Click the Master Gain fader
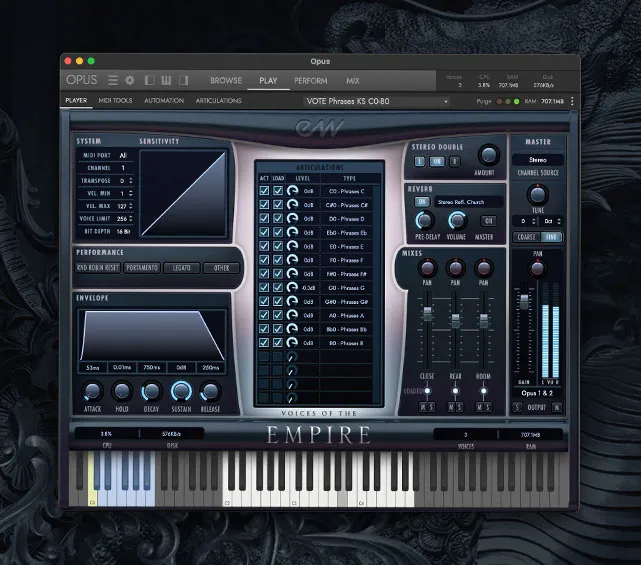The width and height of the screenshot is (641, 565). tap(524, 301)
